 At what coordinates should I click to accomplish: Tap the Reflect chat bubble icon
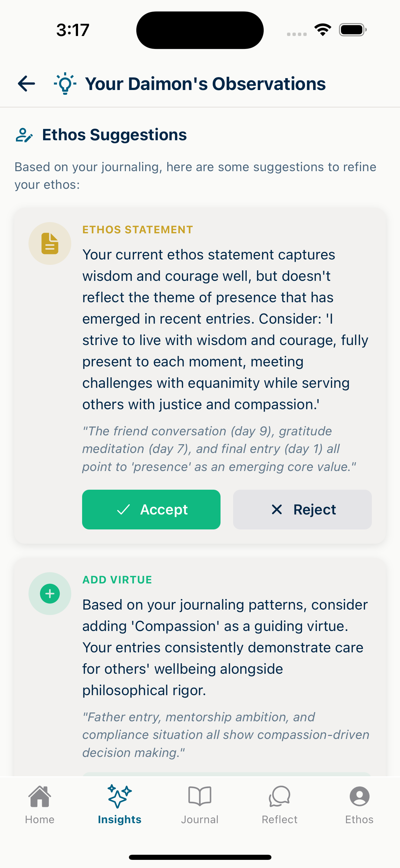[x=280, y=796]
